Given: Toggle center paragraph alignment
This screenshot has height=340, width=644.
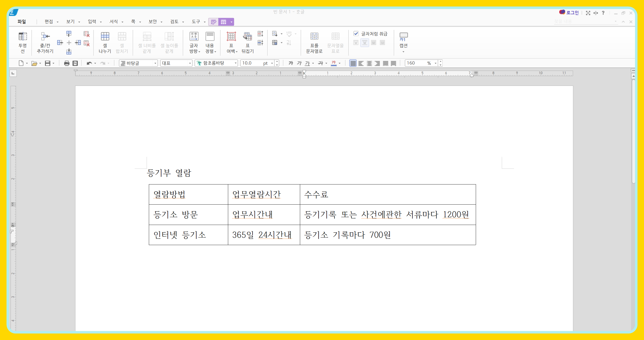Looking at the screenshot, I should click(369, 63).
